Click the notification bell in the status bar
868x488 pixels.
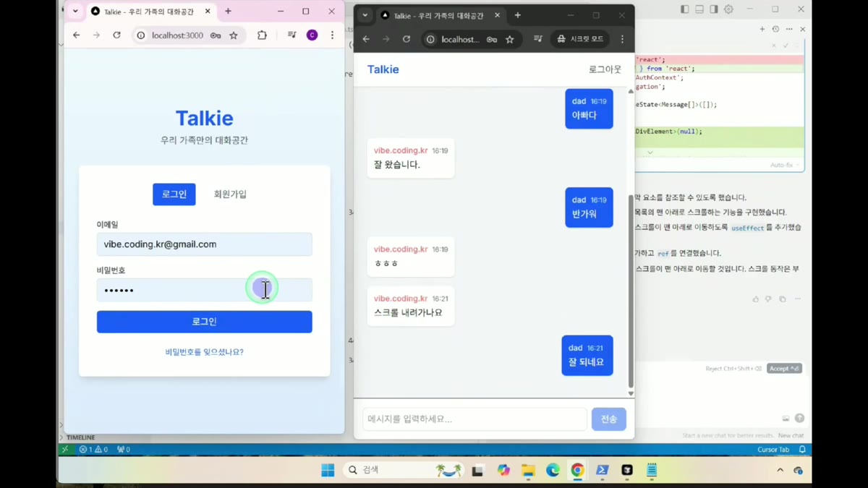coord(802,450)
